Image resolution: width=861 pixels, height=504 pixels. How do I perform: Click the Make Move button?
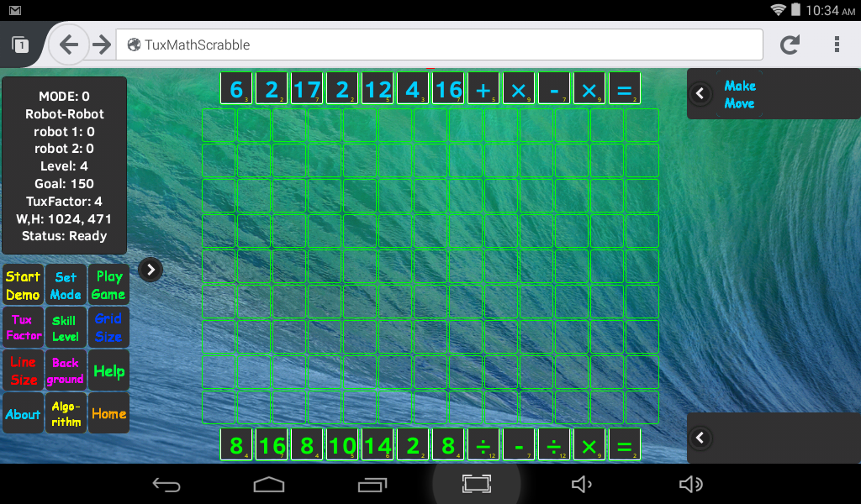740,93
